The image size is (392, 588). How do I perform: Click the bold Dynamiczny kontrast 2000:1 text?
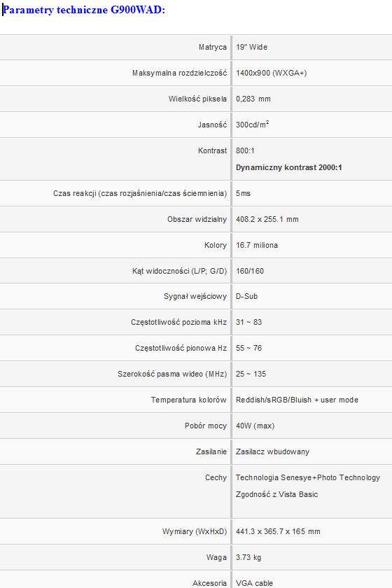point(289,167)
